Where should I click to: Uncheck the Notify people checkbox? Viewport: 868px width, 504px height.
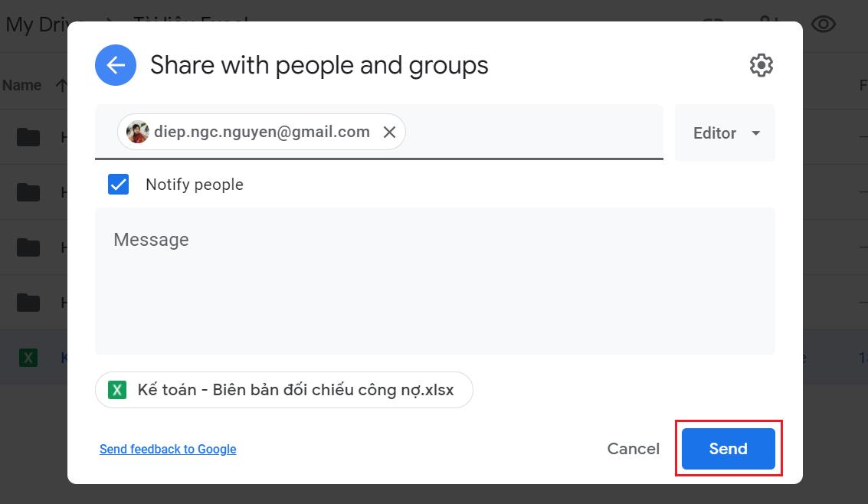pos(118,184)
